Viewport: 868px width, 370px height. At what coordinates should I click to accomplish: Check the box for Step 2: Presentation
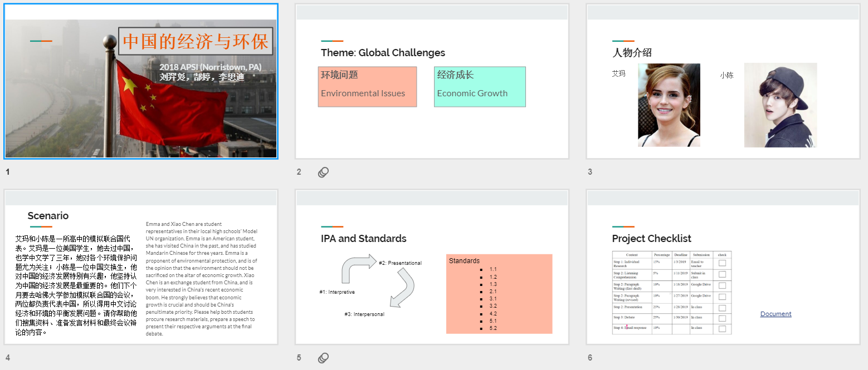[722, 308]
